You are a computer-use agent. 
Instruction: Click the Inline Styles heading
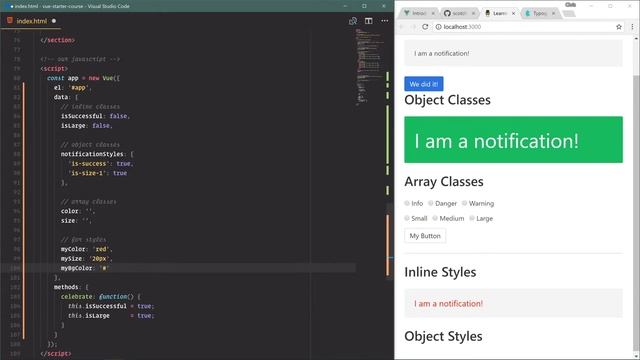tap(440, 272)
